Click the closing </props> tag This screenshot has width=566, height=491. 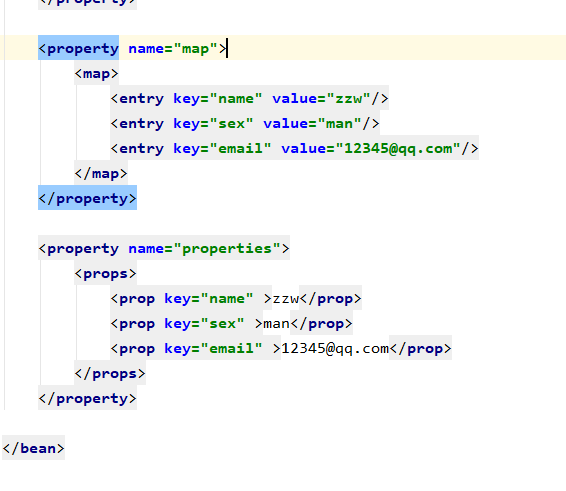(110, 373)
